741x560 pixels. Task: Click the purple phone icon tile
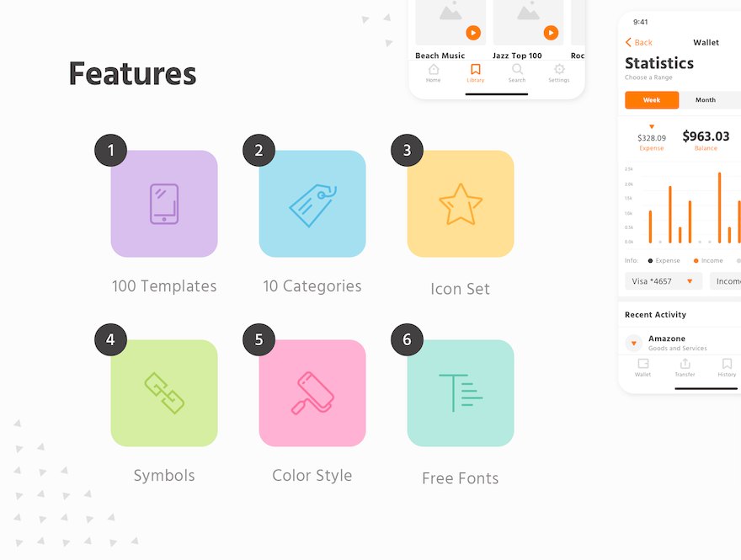pos(164,204)
